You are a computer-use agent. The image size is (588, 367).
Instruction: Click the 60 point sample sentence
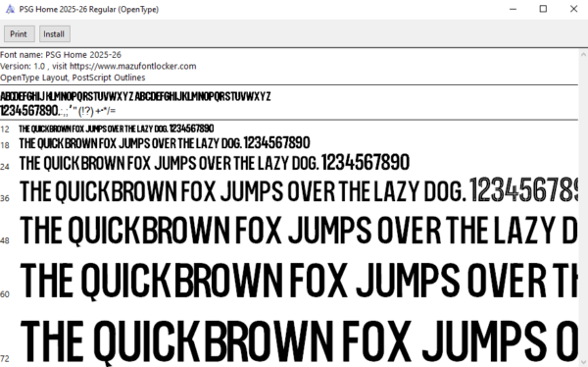pyautogui.click(x=298, y=281)
